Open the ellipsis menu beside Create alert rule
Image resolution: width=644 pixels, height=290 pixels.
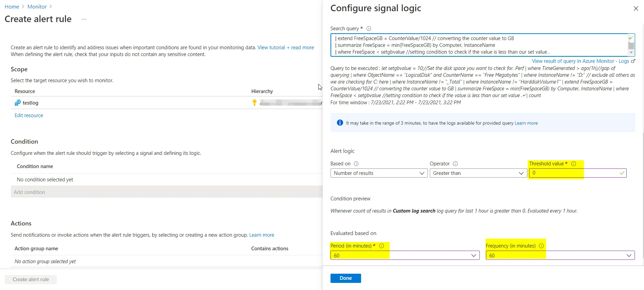point(84,19)
